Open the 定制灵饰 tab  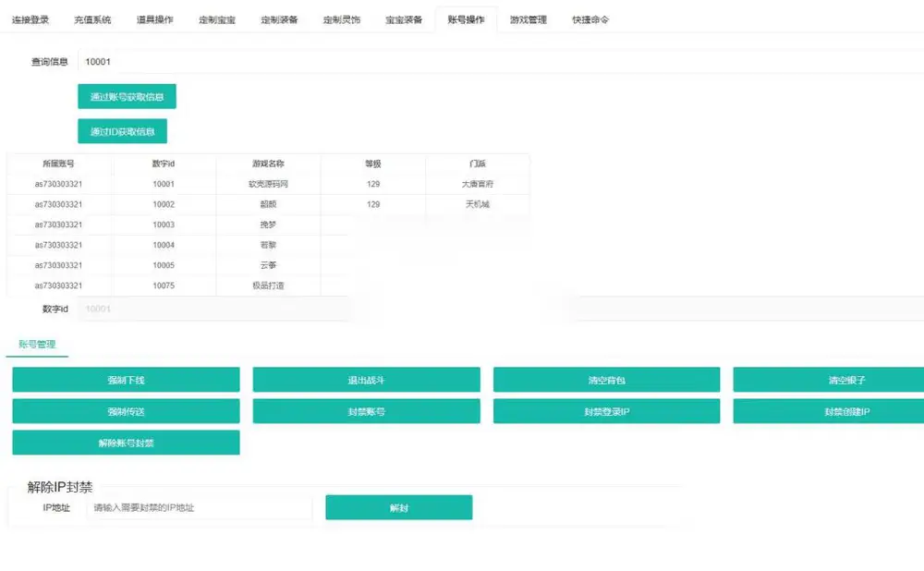tap(341, 19)
